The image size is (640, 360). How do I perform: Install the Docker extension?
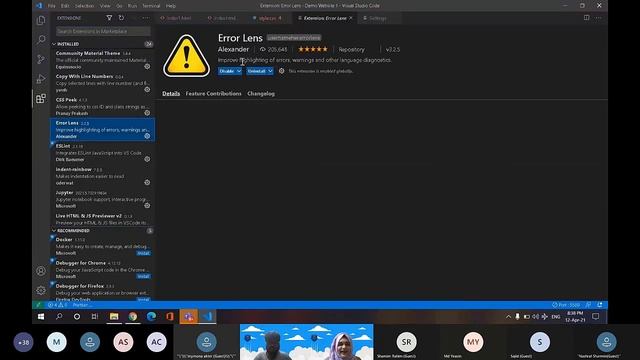[143, 253]
